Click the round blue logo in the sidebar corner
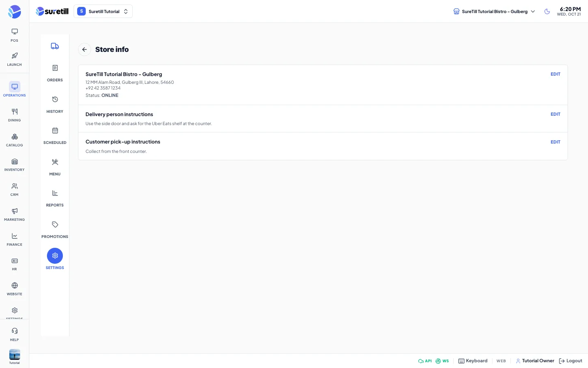 click(x=14, y=12)
